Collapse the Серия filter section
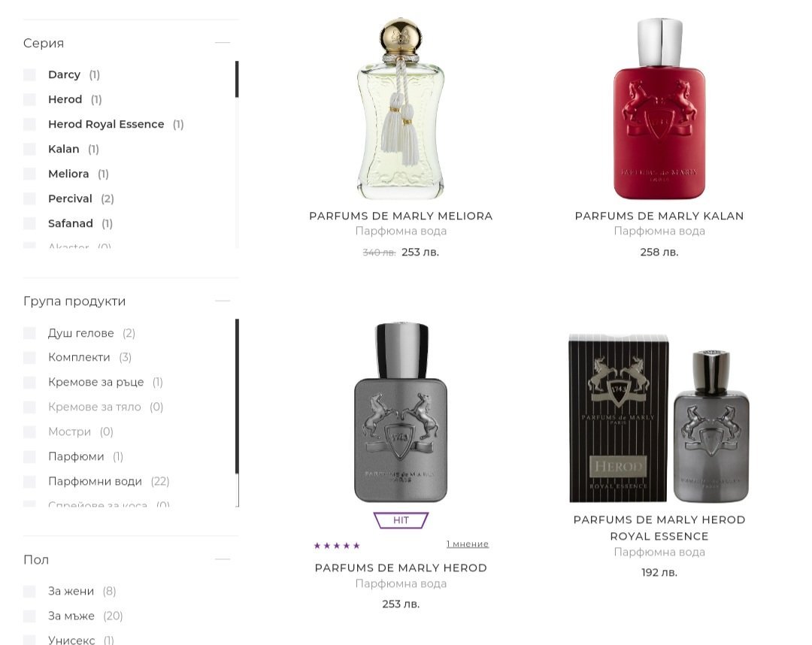812x645 pixels. point(222,42)
